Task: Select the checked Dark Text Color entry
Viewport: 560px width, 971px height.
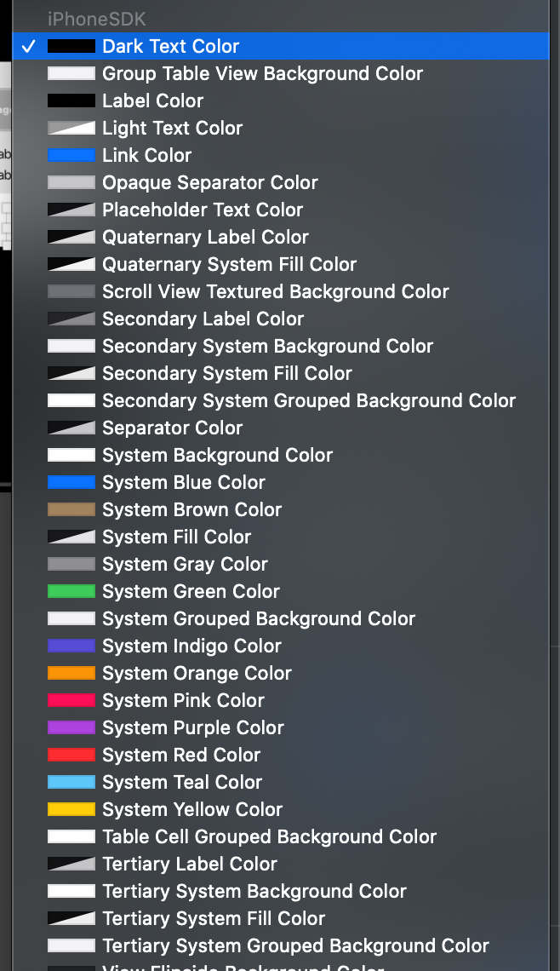Action: click(280, 46)
